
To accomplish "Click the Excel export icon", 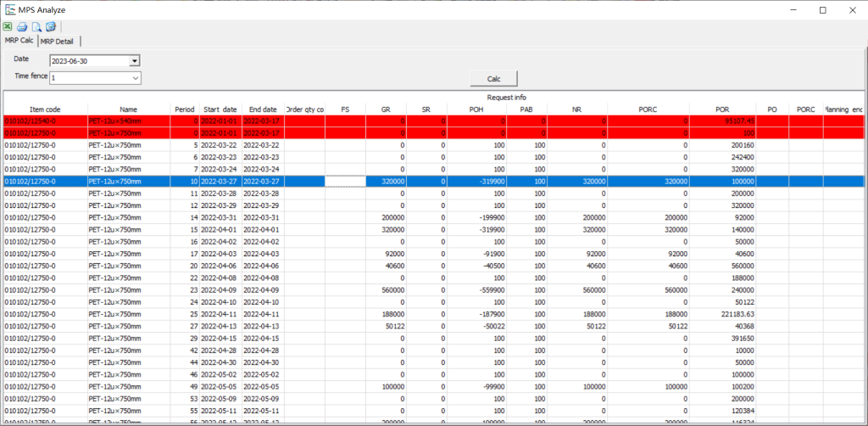I will coord(8,27).
